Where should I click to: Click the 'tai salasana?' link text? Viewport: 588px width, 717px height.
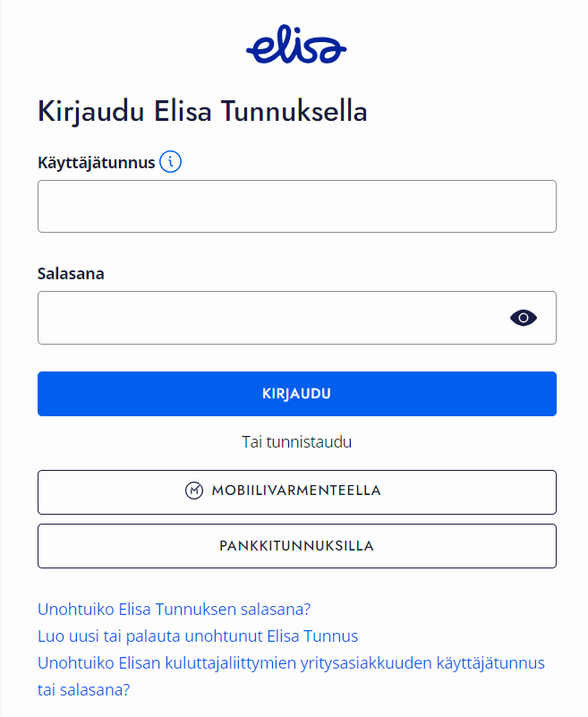point(84,690)
